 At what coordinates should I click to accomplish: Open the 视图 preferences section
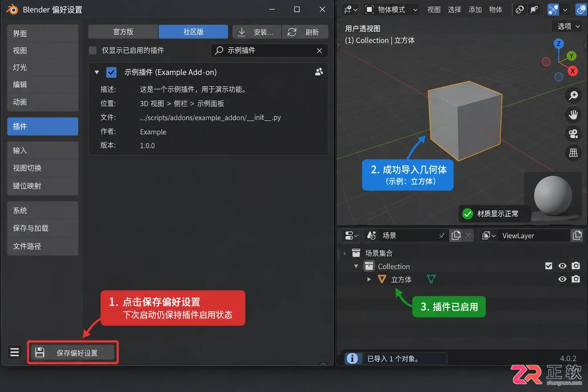[x=42, y=51]
